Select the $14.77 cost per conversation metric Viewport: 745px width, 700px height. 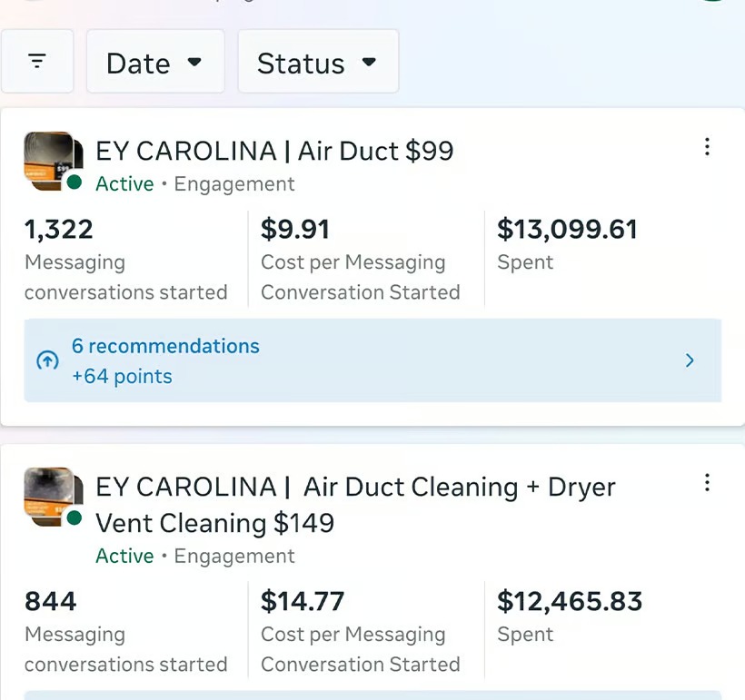coord(303,601)
